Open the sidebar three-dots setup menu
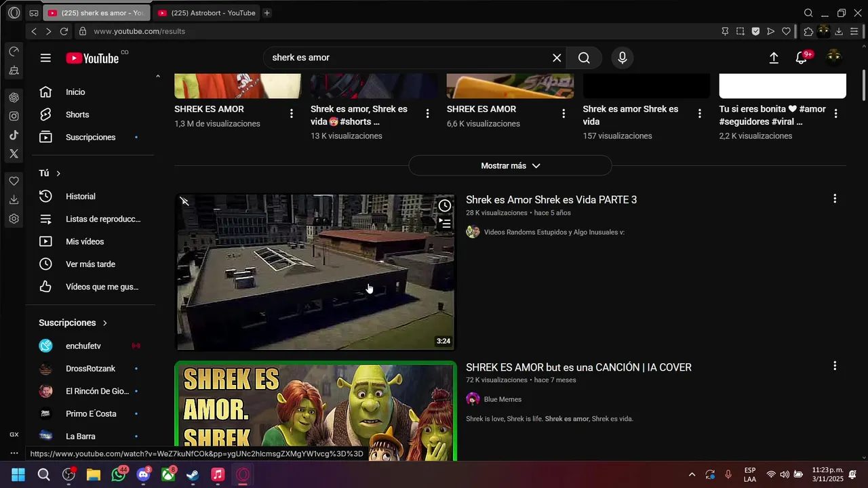The image size is (868, 488). 14,453
